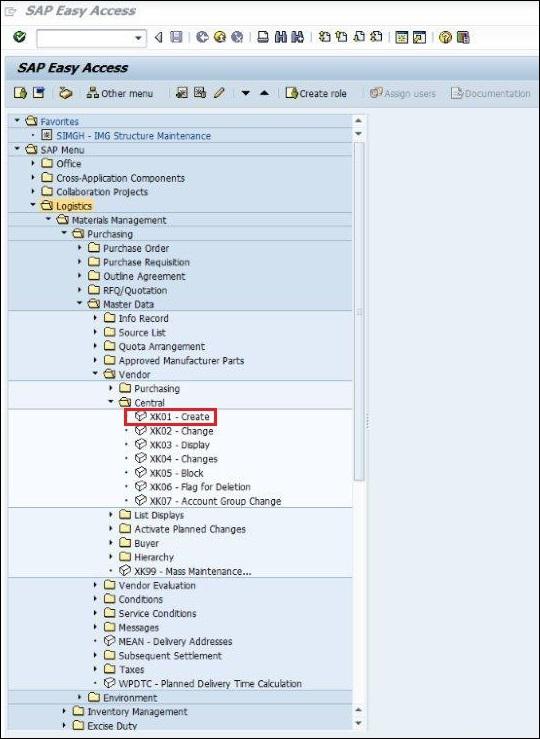Select the Purchase Requisition folder

[146, 262]
